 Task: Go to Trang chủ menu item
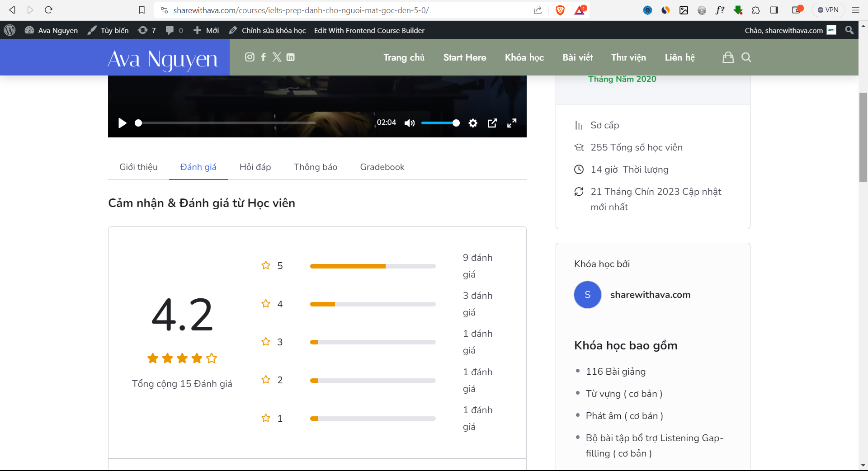point(404,57)
